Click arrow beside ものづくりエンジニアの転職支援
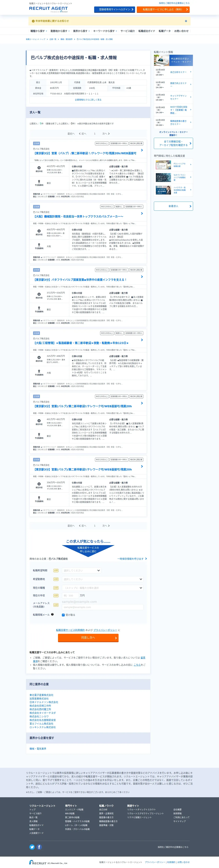The image size is (219, 868). (x=191, y=177)
